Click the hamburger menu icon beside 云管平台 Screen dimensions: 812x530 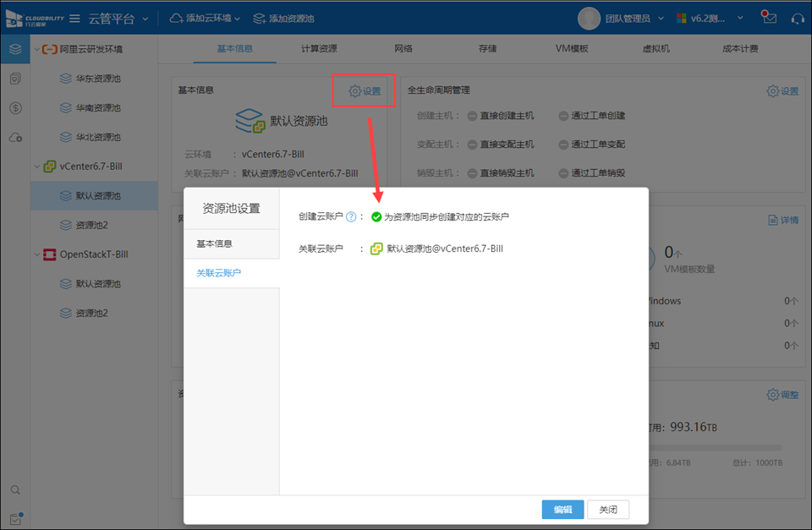74,19
